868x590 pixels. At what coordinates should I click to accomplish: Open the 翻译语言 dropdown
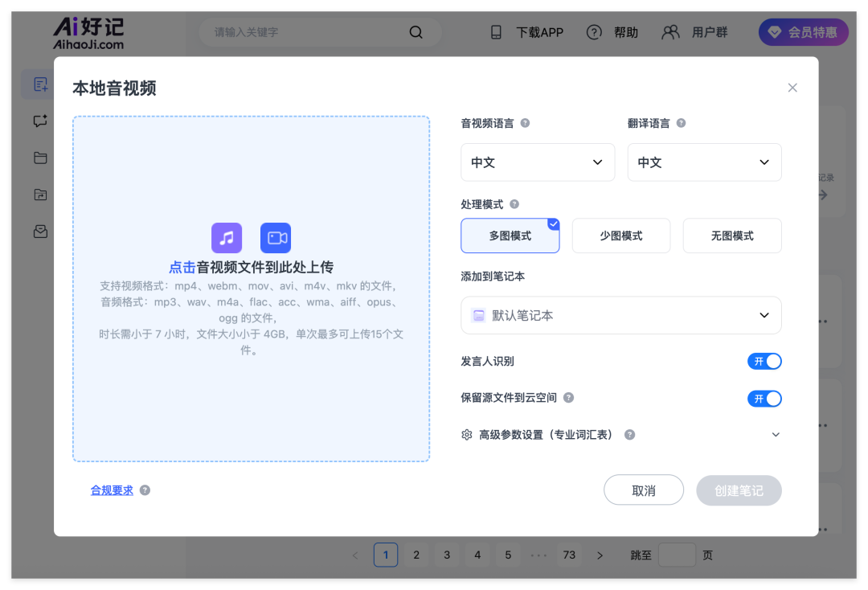(x=704, y=162)
